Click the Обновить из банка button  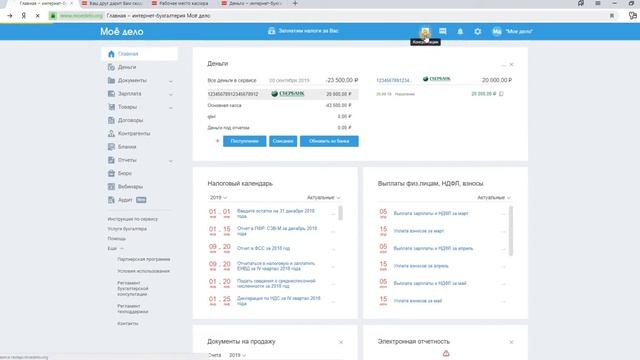pyautogui.click(x=329, y=141)
